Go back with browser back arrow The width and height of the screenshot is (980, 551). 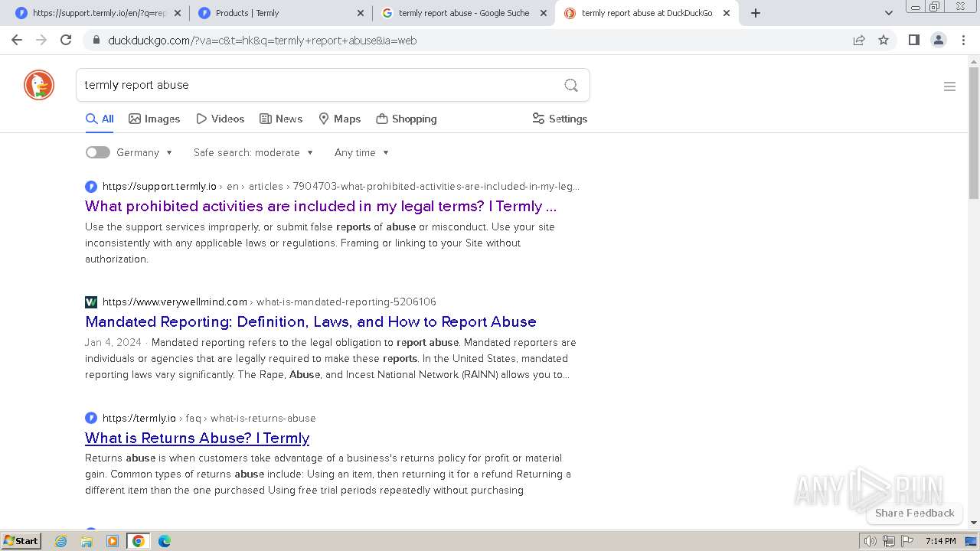(17, 40)
